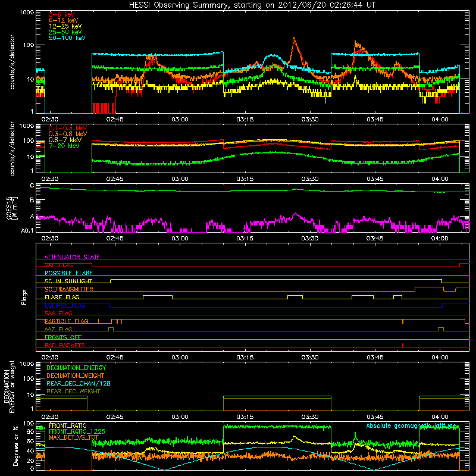Click the FRONT_RATIO_1225 legend label

coord(77,431)
